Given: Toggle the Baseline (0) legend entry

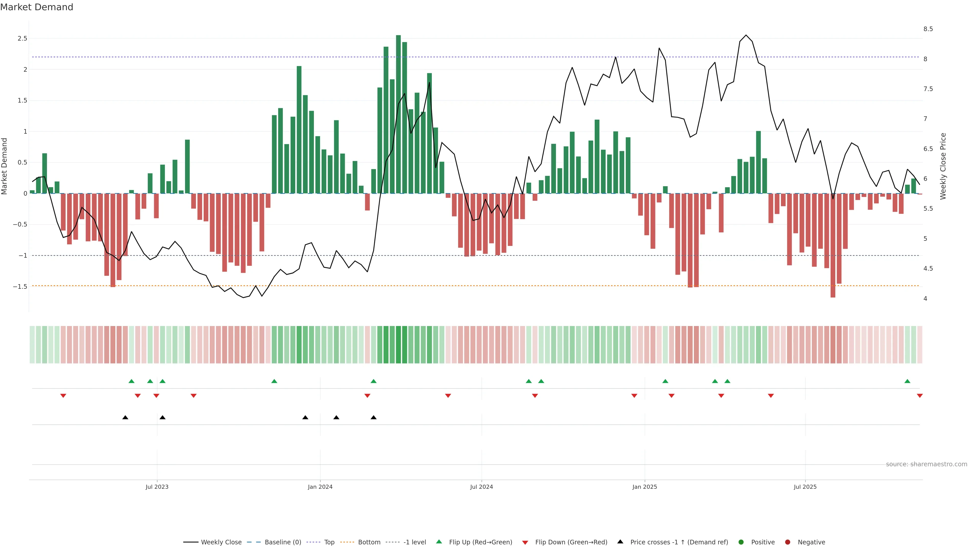Looking at the screenshot, I should [x=283, y=542].
